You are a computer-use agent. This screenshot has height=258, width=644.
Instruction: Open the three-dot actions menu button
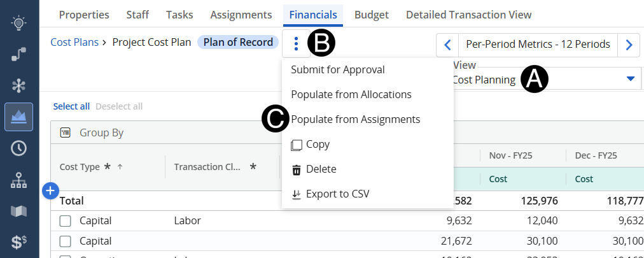pos(296,44)
